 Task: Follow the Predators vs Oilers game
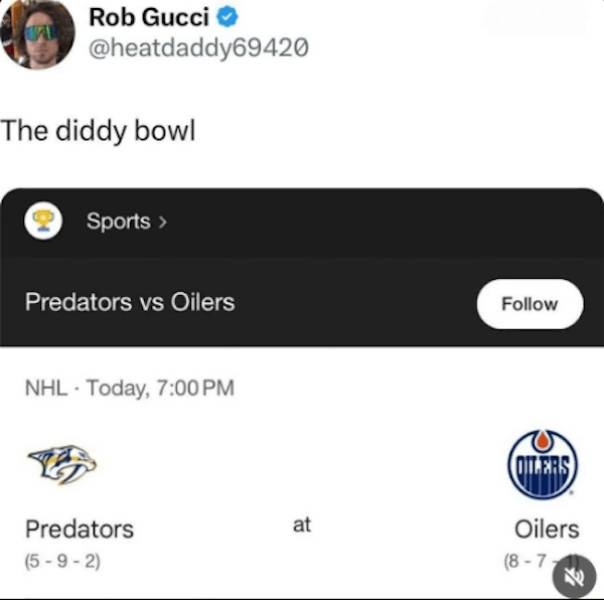529,304
